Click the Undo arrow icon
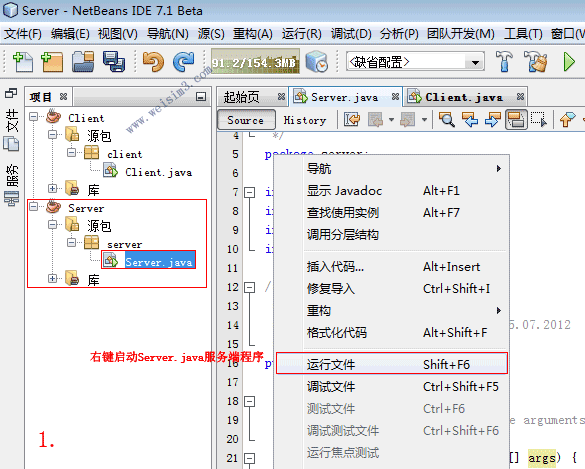Viewport: 585px width, 469px height. pos(153,62)
